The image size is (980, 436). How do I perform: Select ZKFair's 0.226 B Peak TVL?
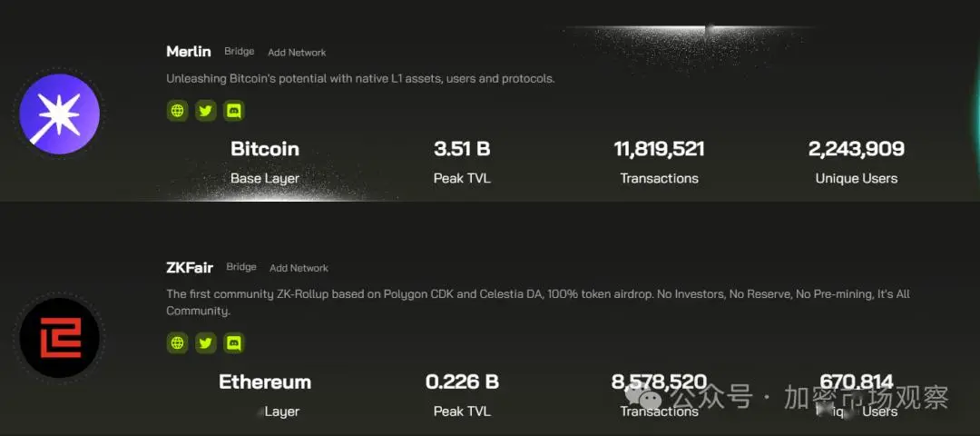[x=462, y=382]
